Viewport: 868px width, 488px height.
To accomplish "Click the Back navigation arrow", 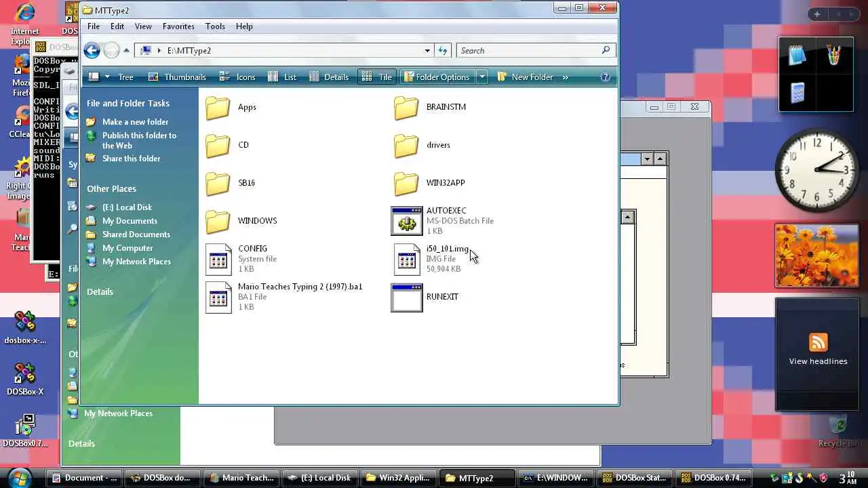I will [92, 50].
